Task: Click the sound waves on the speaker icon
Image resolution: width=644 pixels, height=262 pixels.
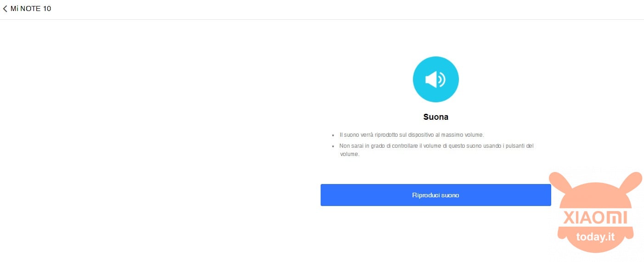Action: 442,80
